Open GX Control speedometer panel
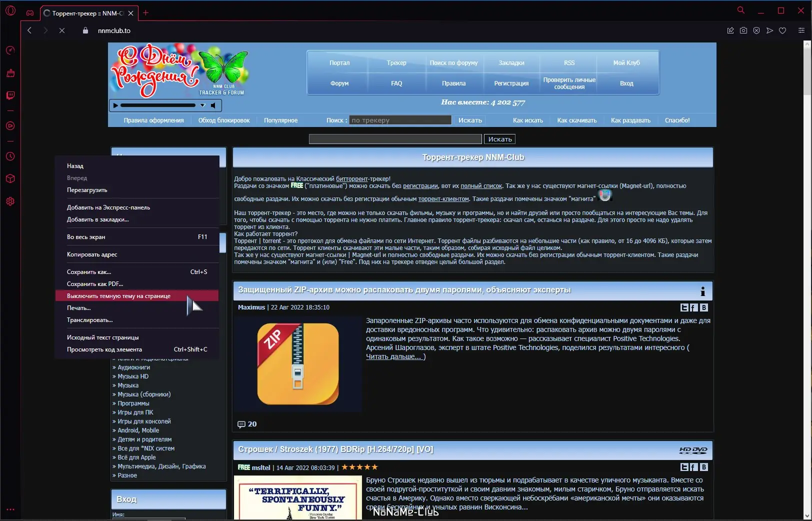Viewport: 812px width, 521px height. tap(10, 50)
